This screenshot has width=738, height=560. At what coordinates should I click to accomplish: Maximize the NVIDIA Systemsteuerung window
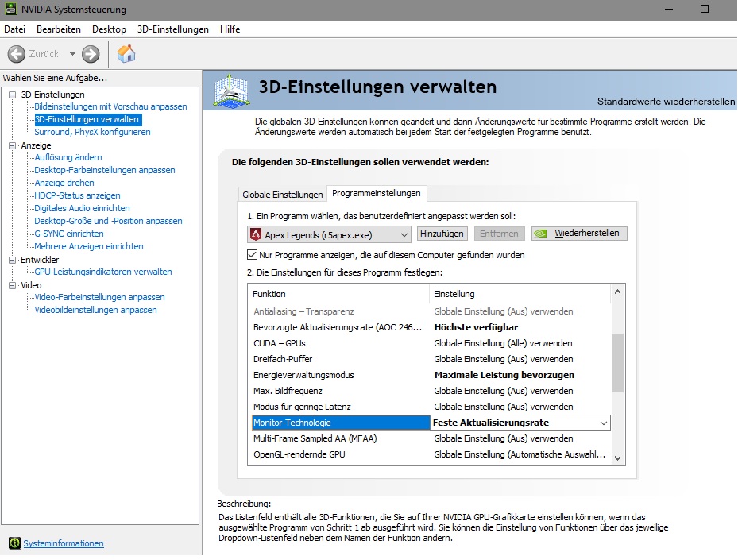click(705, 9)
